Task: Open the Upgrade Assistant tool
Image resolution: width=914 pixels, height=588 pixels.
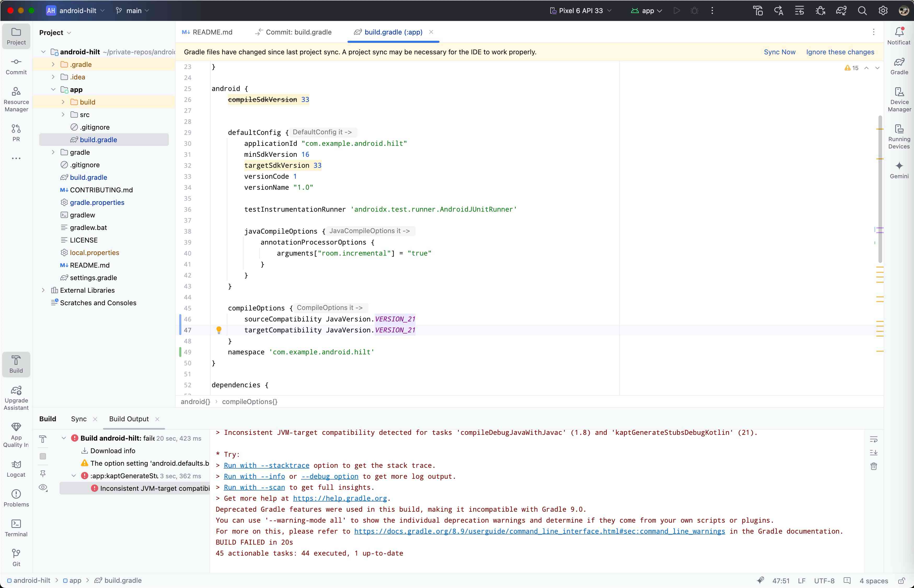Action: pyautogui.click(x=16, y=397)
